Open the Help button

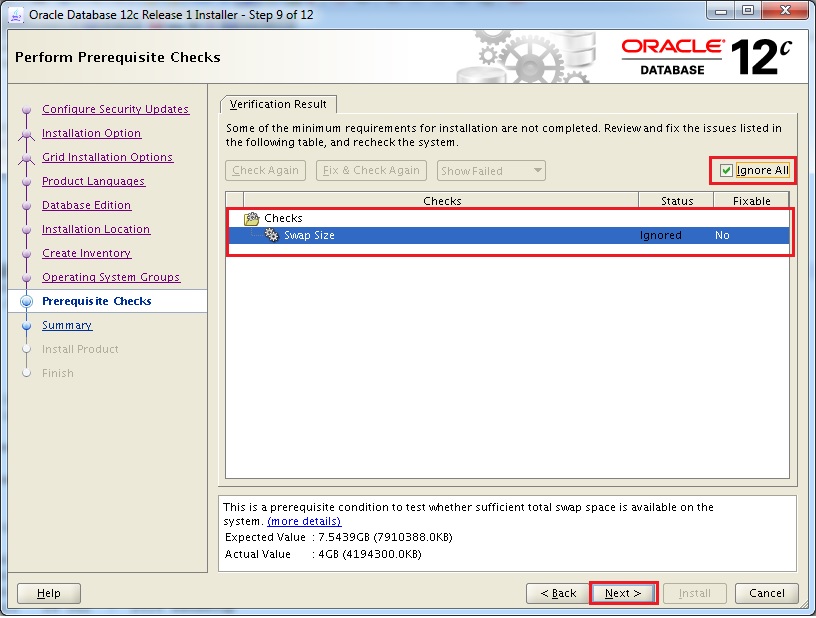pyautogui.click(x=48, y=593)
